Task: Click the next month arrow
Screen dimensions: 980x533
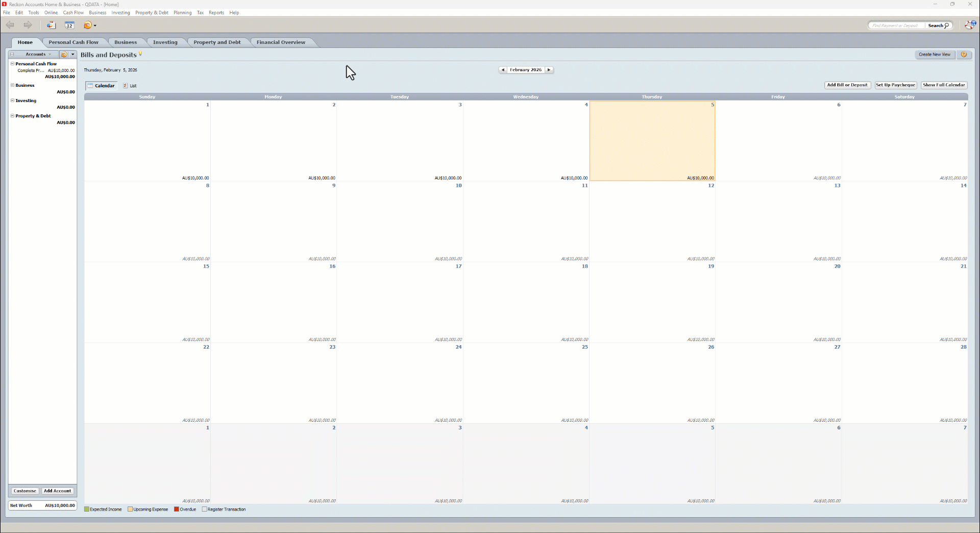Action: click(x=550, y=70)
